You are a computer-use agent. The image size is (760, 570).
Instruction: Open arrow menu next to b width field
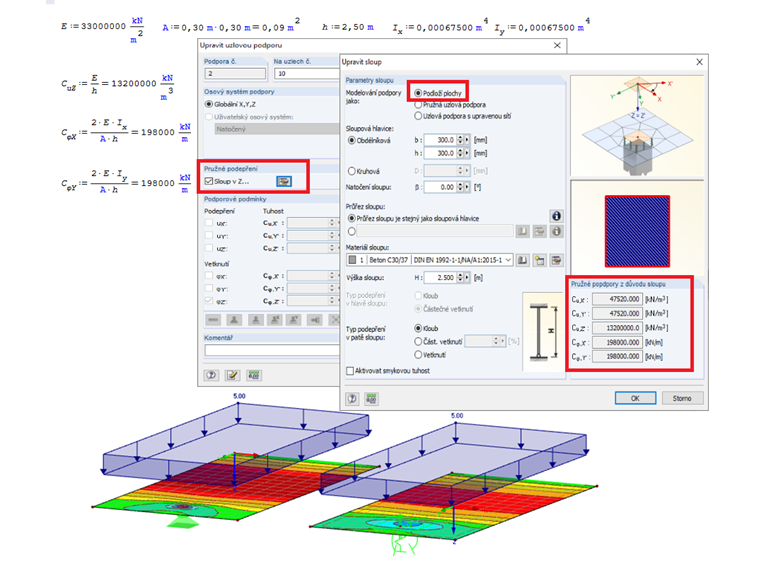click(467, 140)
